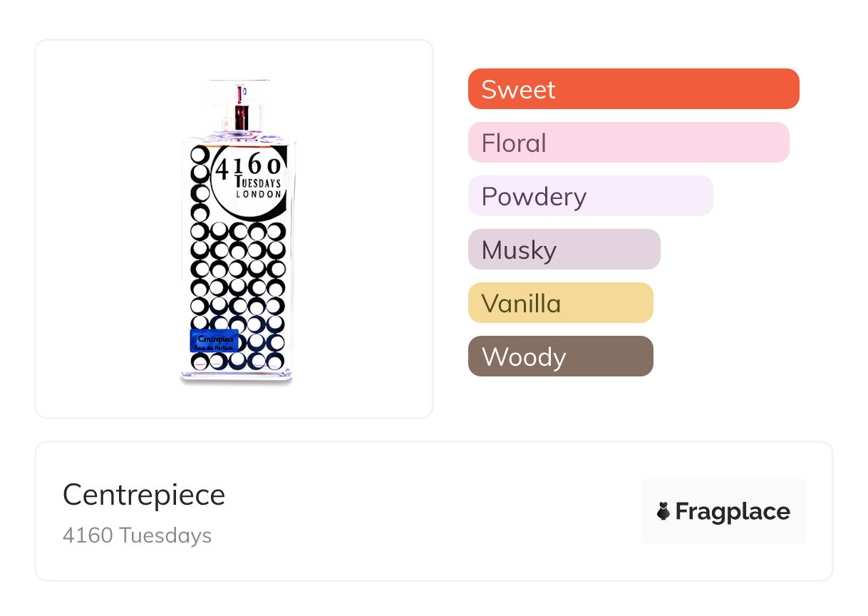Click the Fragplace wordmark text
Viewport: 868px width, 616px height.
pyautogui.click(x=733, y=512)
